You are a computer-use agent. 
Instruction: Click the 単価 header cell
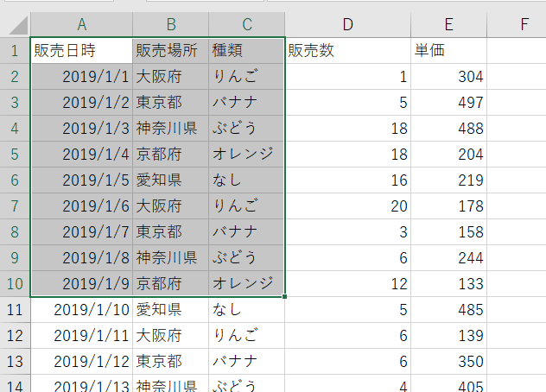pos(449,50)
